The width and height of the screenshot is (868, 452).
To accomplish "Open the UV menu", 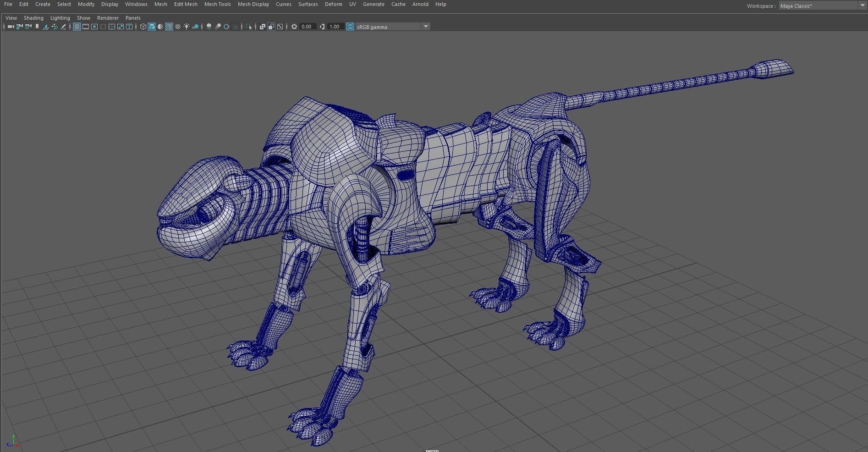I will (352, 4).
